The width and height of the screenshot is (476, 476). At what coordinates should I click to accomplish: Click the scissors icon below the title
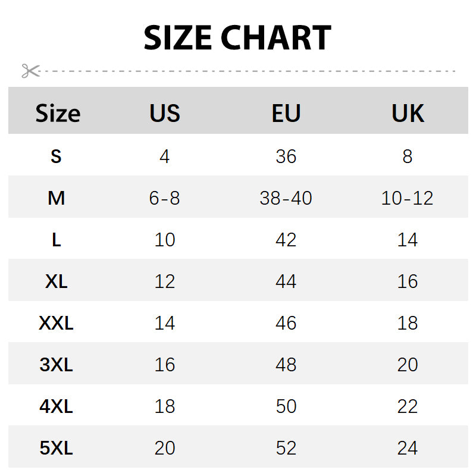point(30,71)
